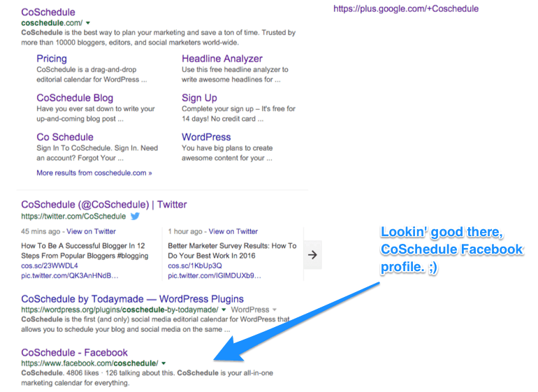This screenshot has width=538, height=392.
Task: Advance tweet carousel with right arrow
Action: point(312,255)
